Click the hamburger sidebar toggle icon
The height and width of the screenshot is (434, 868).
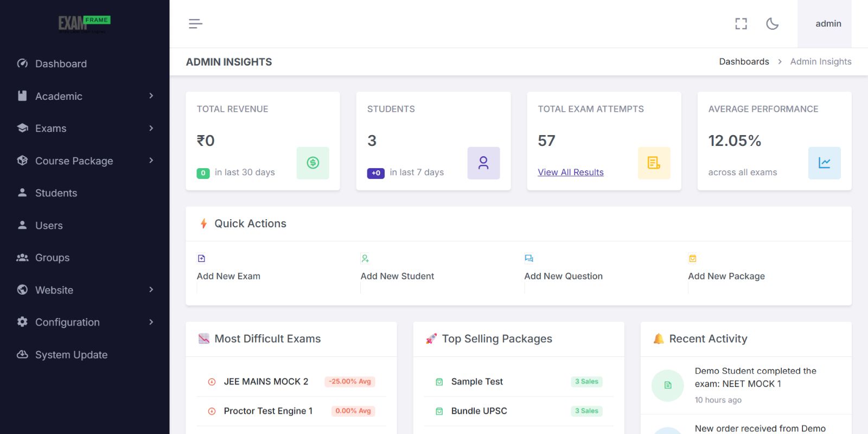click(x=195, y=24)
